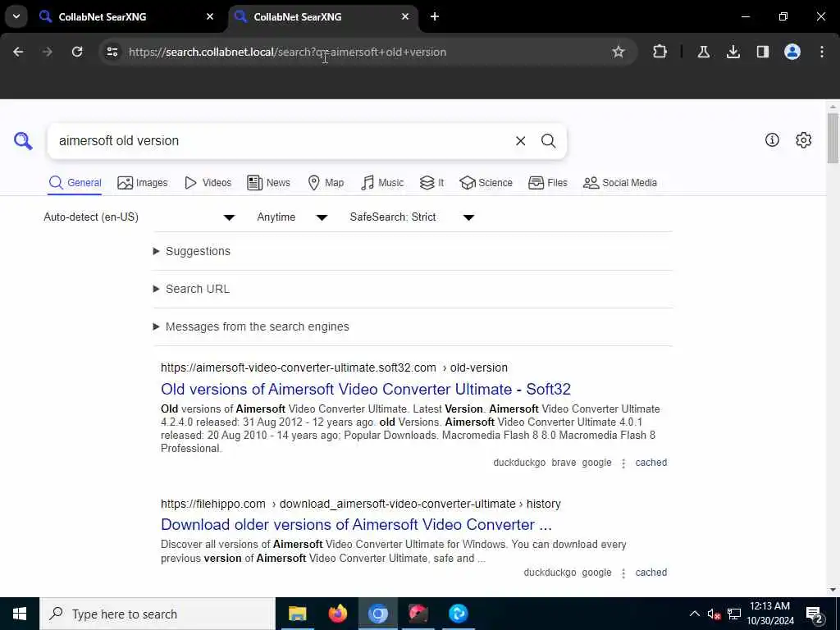This screenshot has width=840, height=630.
Task: Switch to Map category
Action: [326, 183]
